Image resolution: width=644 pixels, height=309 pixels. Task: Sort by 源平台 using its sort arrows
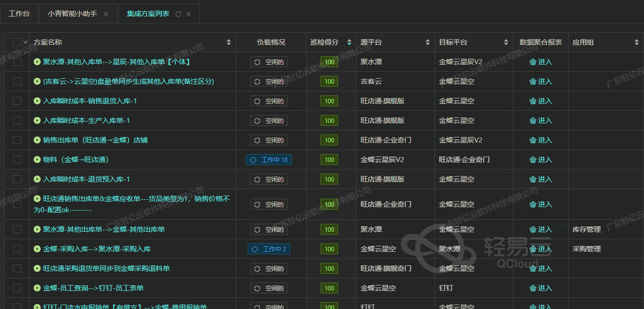(427, 42)
